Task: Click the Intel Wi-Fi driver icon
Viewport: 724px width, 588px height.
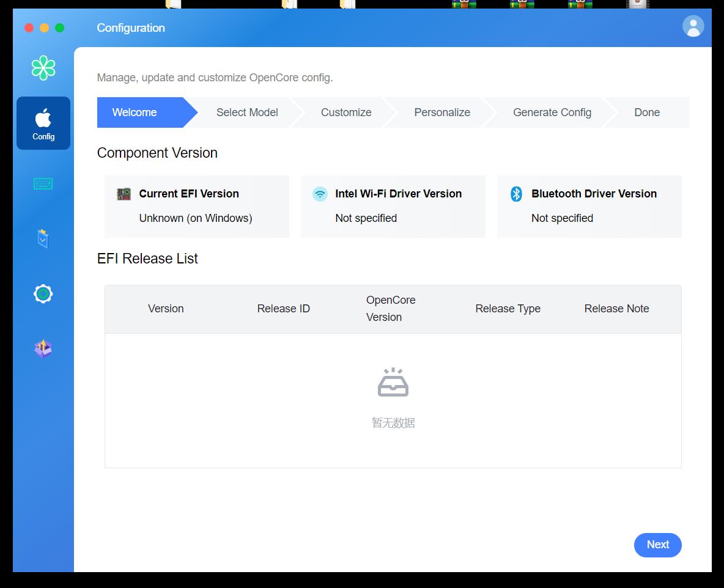Action: (x=320, y=194)
